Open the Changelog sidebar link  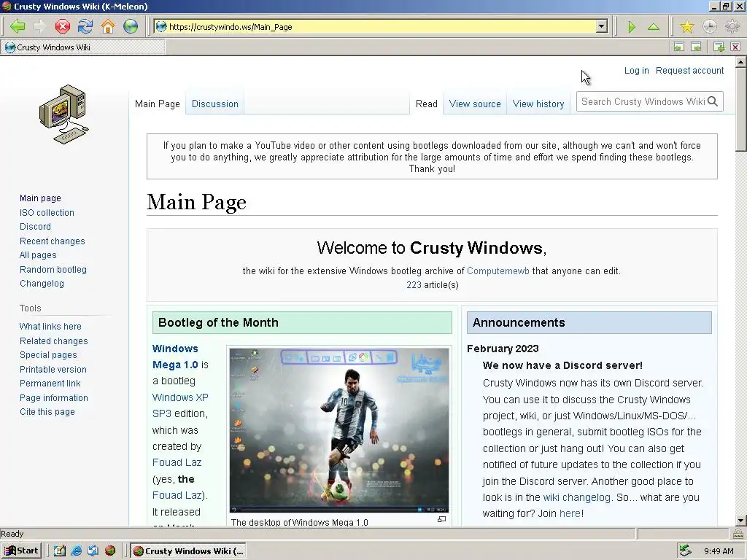coord(42,284)
